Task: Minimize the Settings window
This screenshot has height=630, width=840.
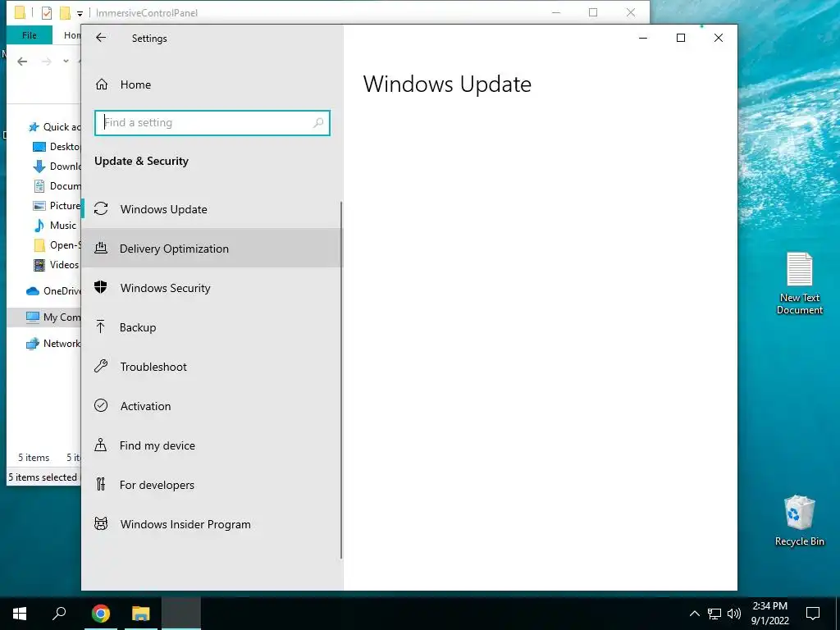Action: coord(643,38)
